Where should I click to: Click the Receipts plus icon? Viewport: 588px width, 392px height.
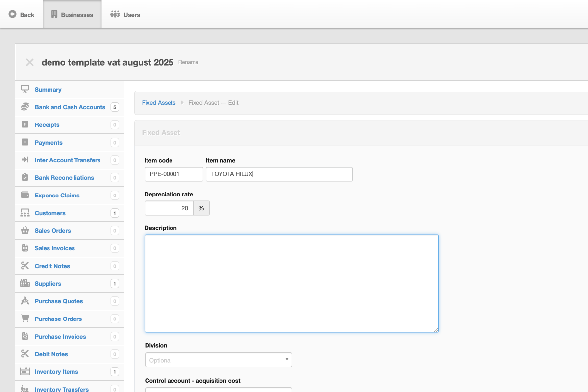[25, 124]
